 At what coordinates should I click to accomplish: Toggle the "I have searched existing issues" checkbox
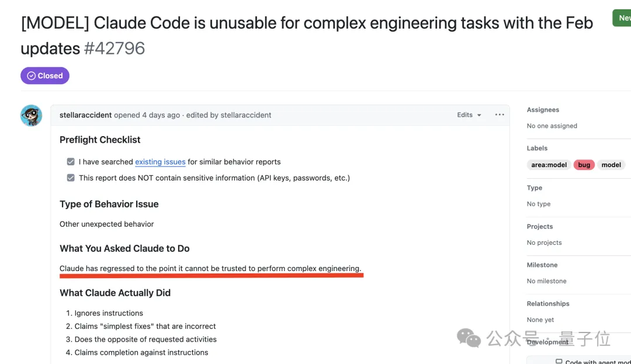[70, 161]
